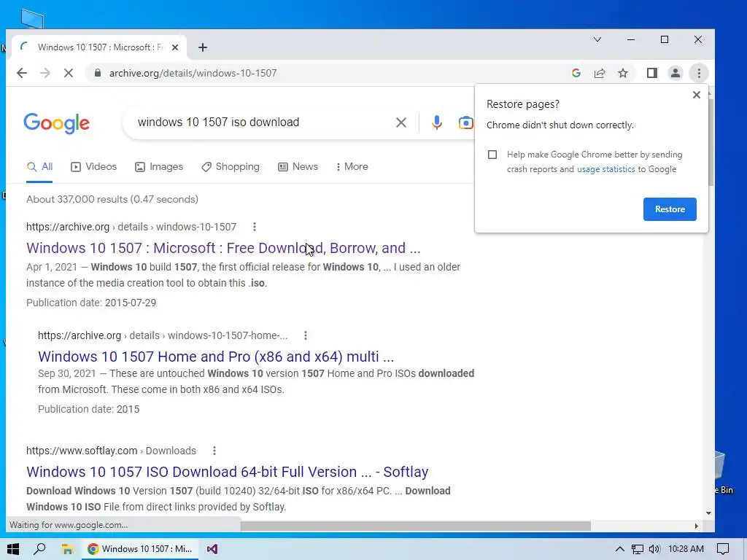The height and width of the screenshot is (560, 747).
Task: Open Visual Studio from taskbar
Action: 212,549
